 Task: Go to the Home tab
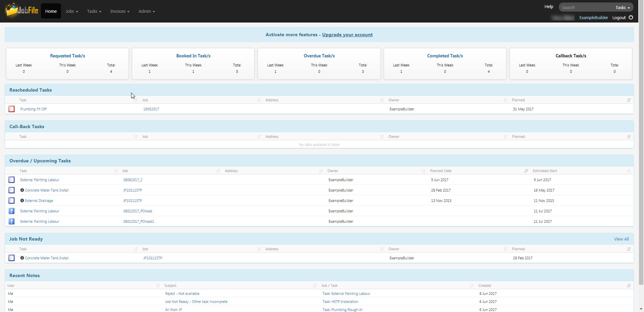[51, 11]
